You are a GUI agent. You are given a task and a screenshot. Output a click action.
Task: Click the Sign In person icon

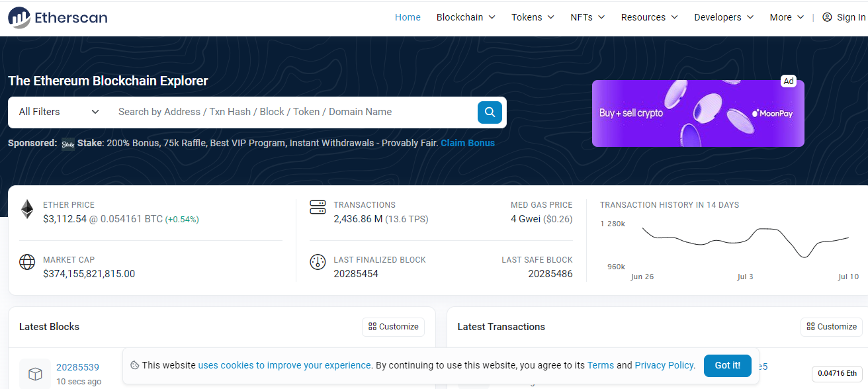(826, 17)
